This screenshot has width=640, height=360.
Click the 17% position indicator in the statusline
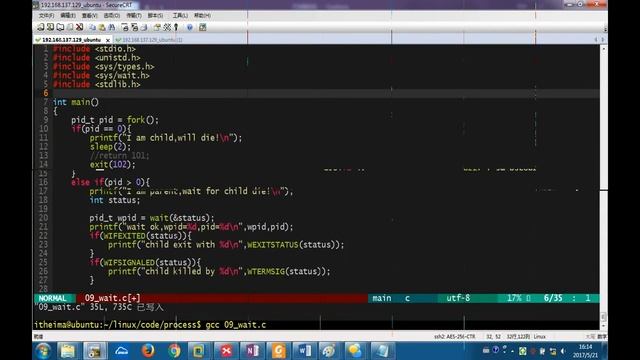tap(514, 298)
